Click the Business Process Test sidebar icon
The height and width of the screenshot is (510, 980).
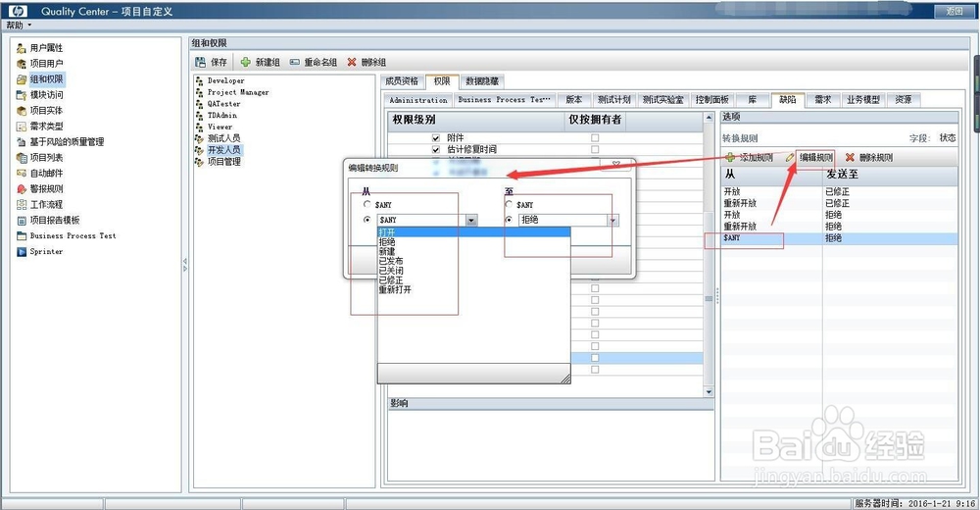(x=22, y=236)
